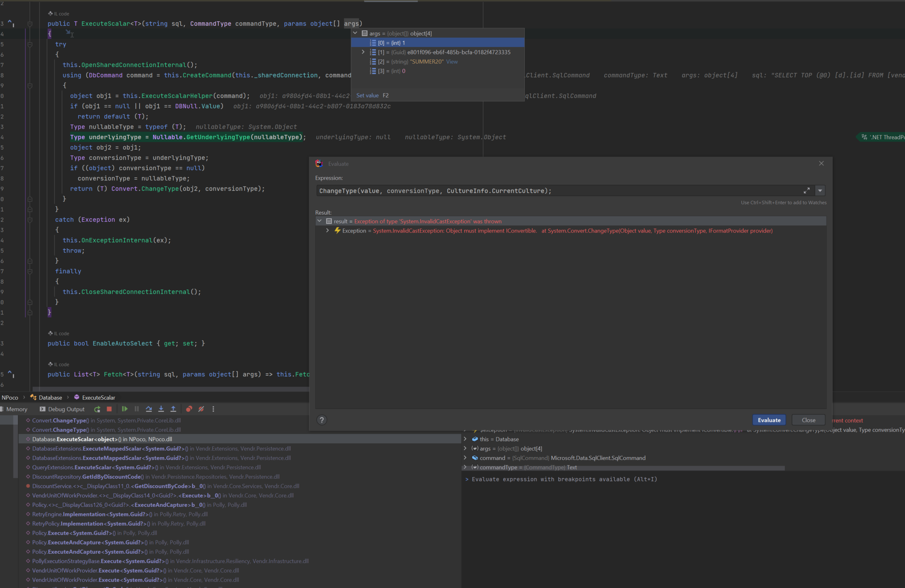
Task: Click the Expression input field
Action: tap(559, 191)
